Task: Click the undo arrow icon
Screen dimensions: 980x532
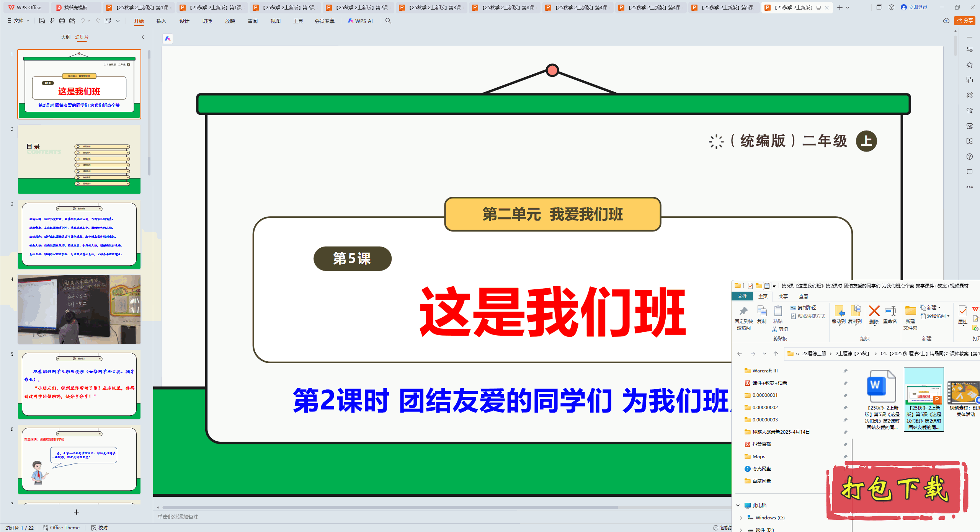Action: 82,21
